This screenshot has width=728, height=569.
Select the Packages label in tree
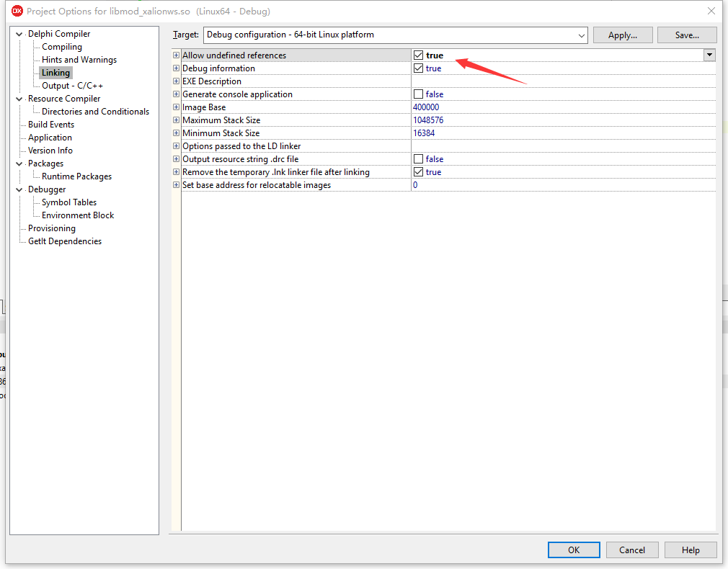tap(45, 163)
